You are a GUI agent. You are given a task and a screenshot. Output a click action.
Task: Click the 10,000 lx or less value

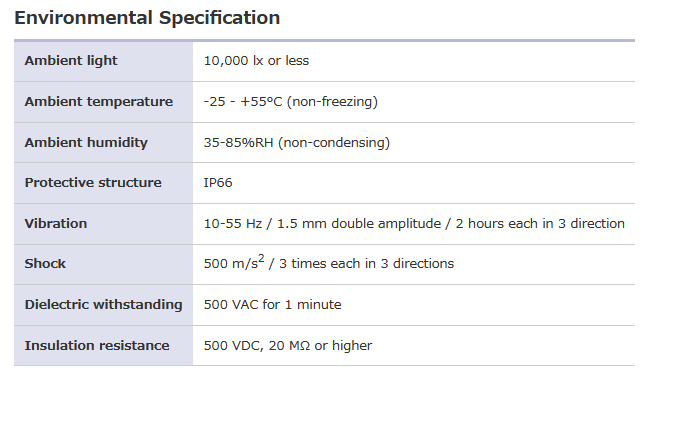[x=256, y=61]
